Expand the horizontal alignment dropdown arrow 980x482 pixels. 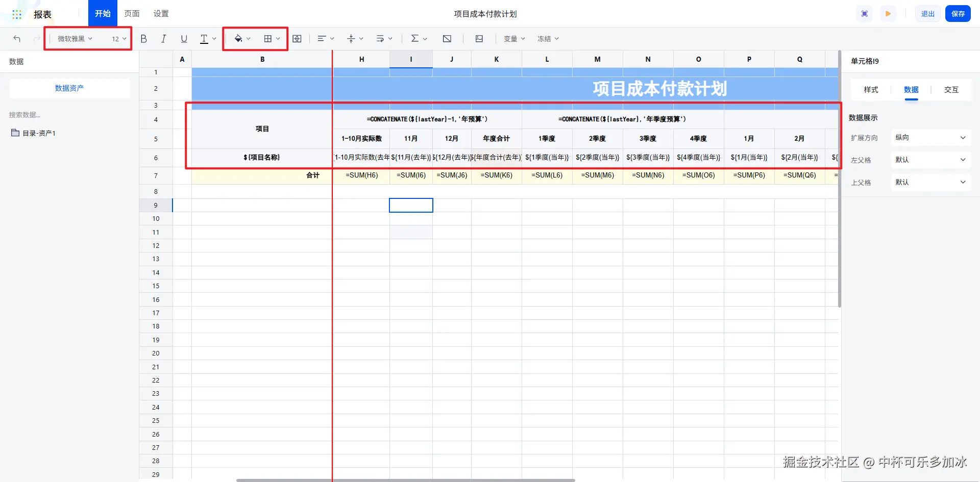(332, 39)
